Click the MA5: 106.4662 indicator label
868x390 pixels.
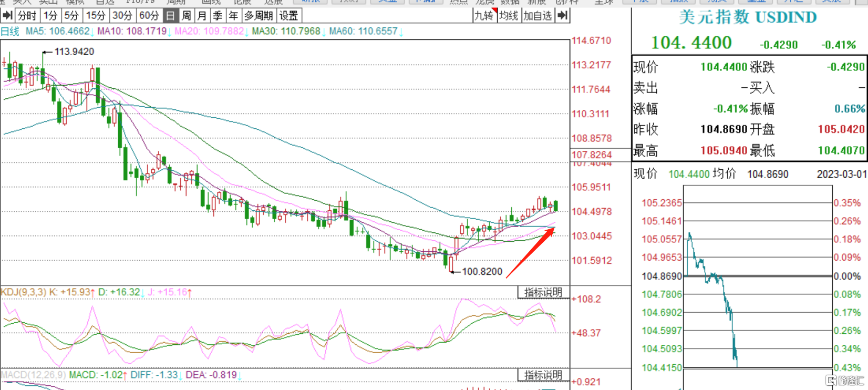tap(59, 32)
